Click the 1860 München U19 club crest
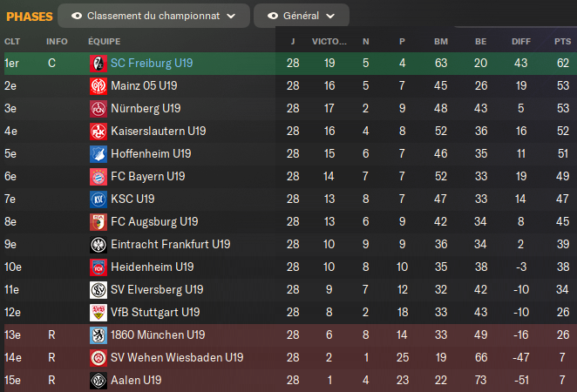The height and width of the screenshot is (392, 577). point(98,335)
